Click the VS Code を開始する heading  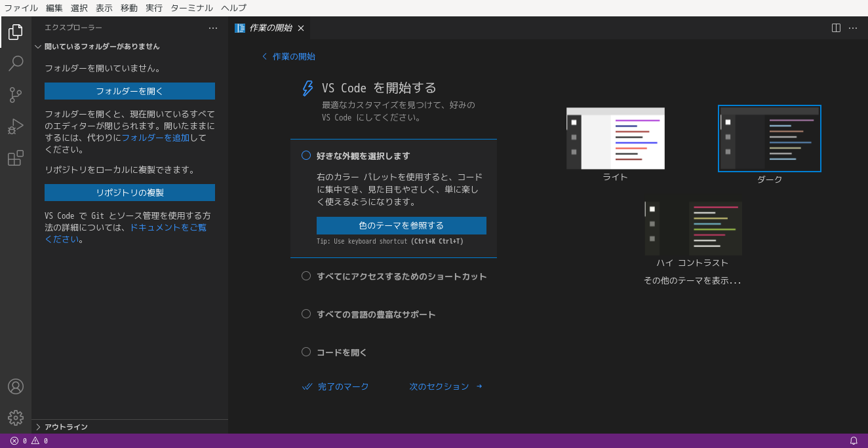coord(379,88)
